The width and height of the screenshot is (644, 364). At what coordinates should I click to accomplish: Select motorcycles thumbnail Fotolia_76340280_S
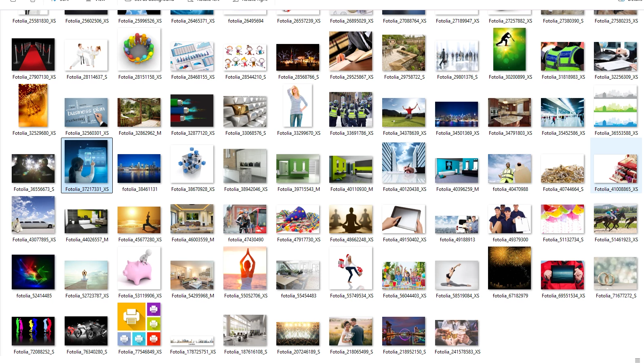[86, 331]
